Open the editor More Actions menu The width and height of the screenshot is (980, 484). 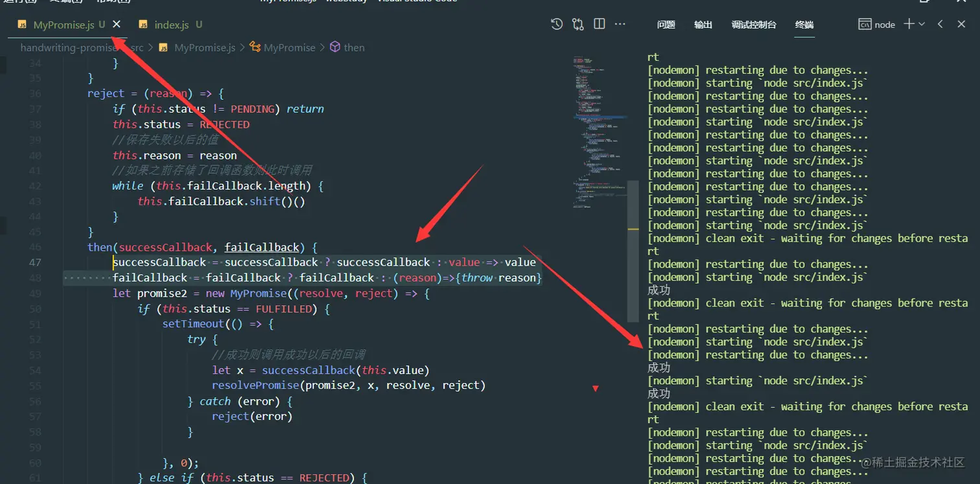(620, 24)
